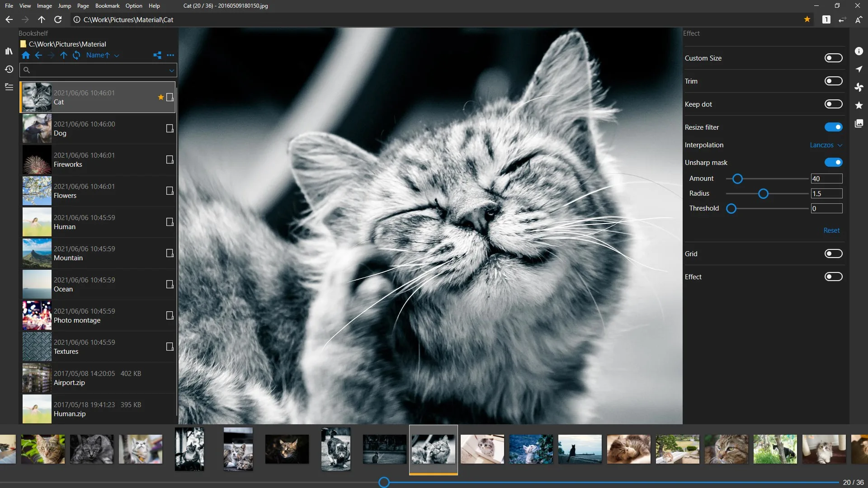868x488 pixels.
Task: Open the Bookmark menu
Action: (x=107, y=6)
